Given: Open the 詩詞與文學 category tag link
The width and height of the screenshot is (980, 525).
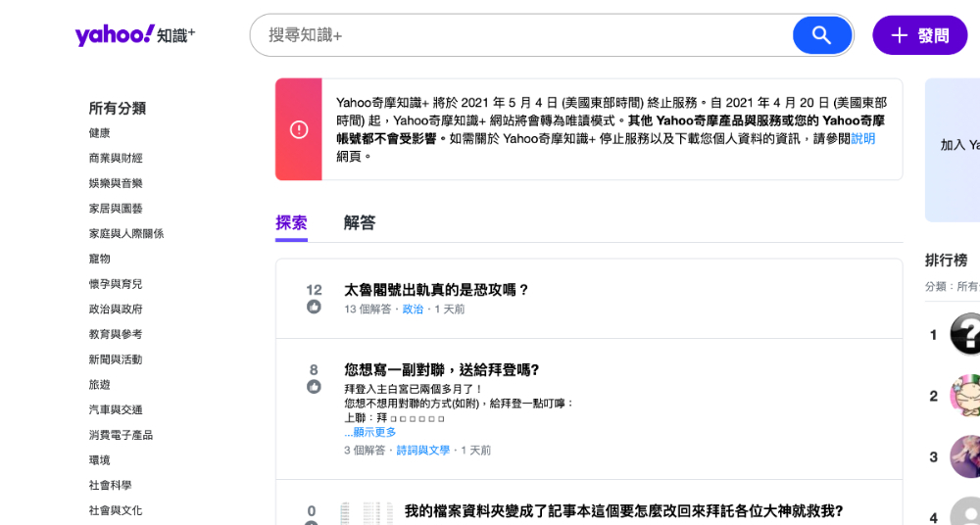Looking at the screenshot, I should tap(423, 450).
